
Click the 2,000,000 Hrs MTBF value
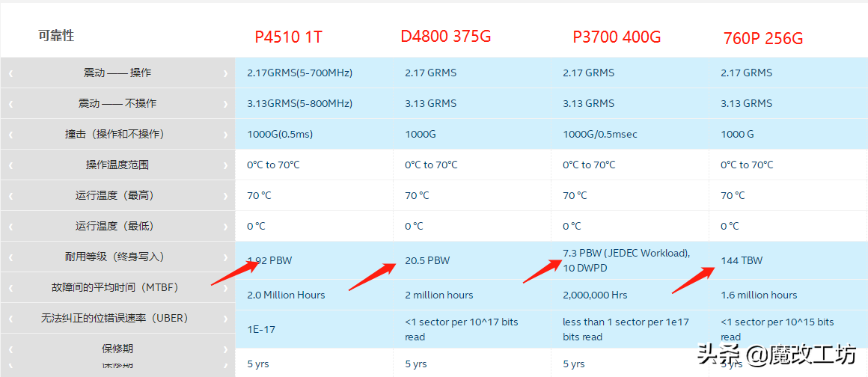tap(595, 295)
